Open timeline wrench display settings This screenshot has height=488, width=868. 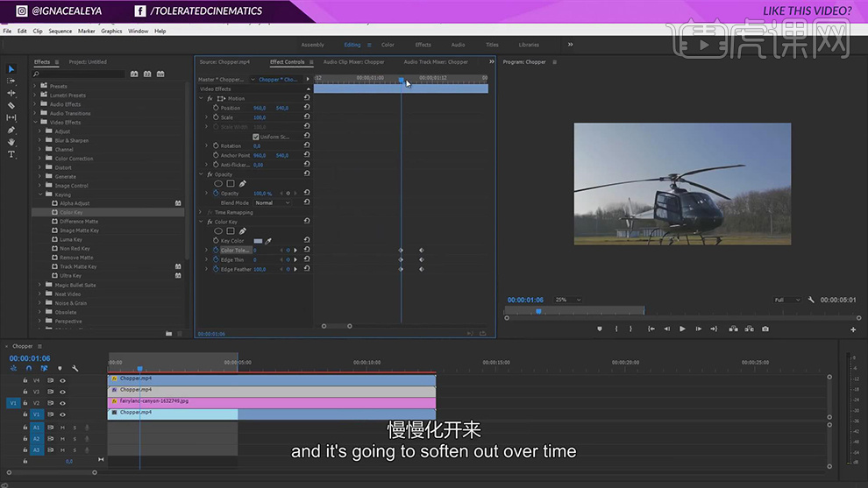click(x=75, y=368)
